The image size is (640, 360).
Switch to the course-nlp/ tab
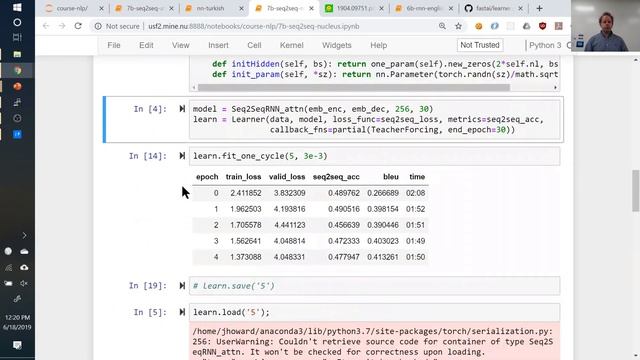(72, 8)
